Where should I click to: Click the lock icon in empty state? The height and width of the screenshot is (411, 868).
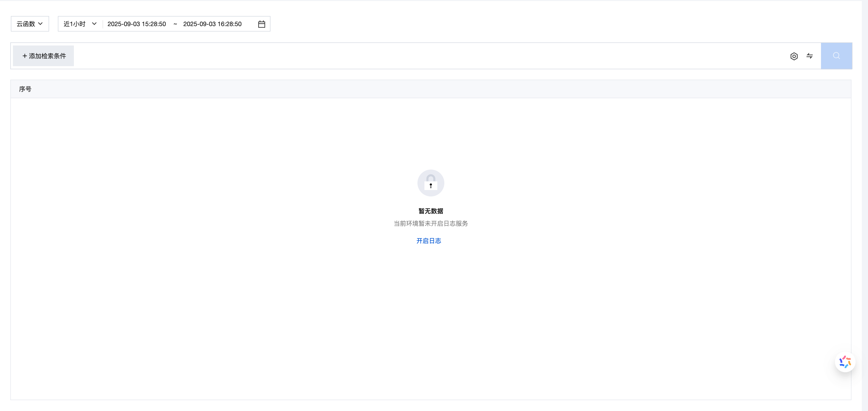pos(431,183)
